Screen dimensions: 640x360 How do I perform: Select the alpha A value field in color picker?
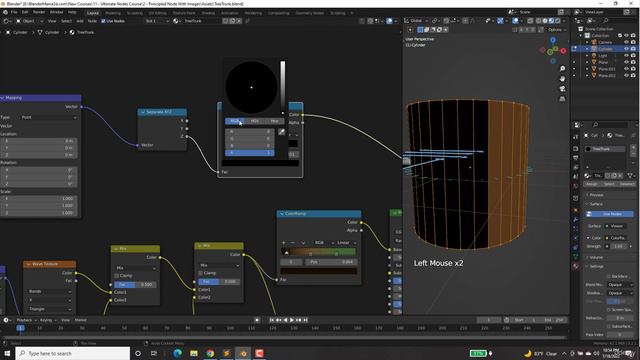pyautogui.click(x=250, y=153)
